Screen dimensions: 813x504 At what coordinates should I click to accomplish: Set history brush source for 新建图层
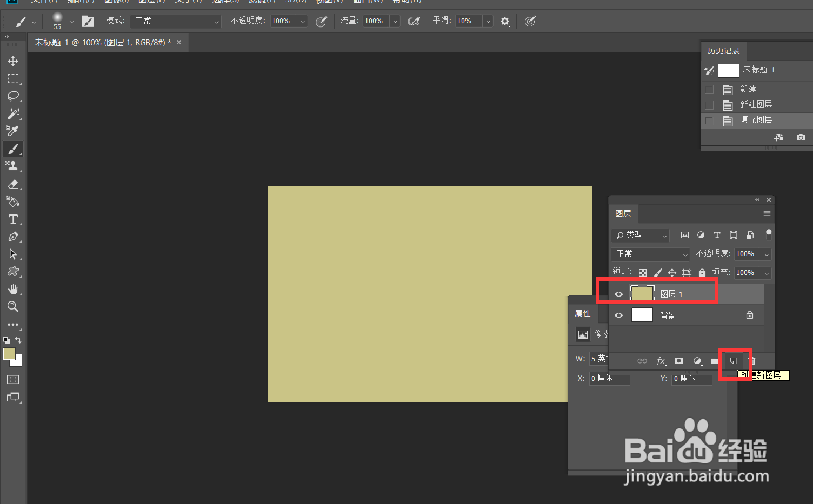tap(709, 105)
